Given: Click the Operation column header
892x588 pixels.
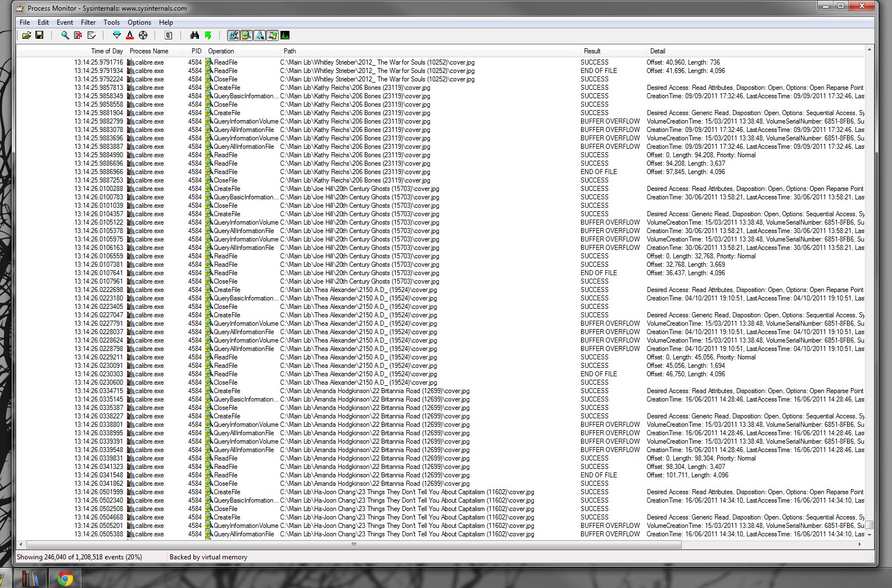Looking at the screenshot, I should coord(242,51).
